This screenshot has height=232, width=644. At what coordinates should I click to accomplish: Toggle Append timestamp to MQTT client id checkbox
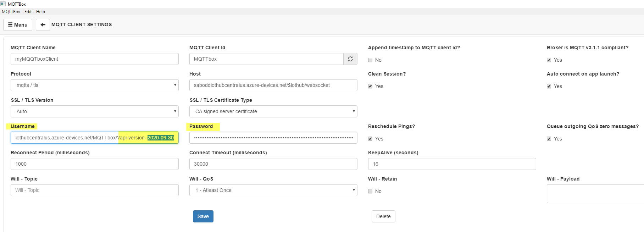[370, 60]
